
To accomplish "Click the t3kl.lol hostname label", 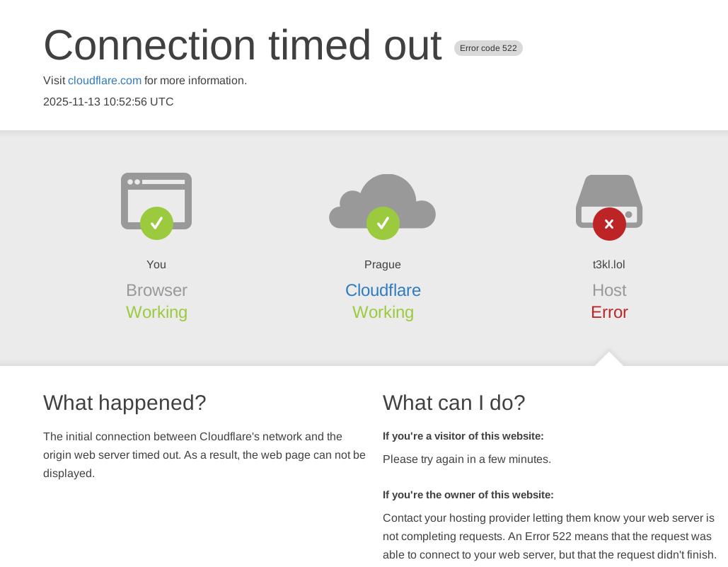I will [609, 265].
